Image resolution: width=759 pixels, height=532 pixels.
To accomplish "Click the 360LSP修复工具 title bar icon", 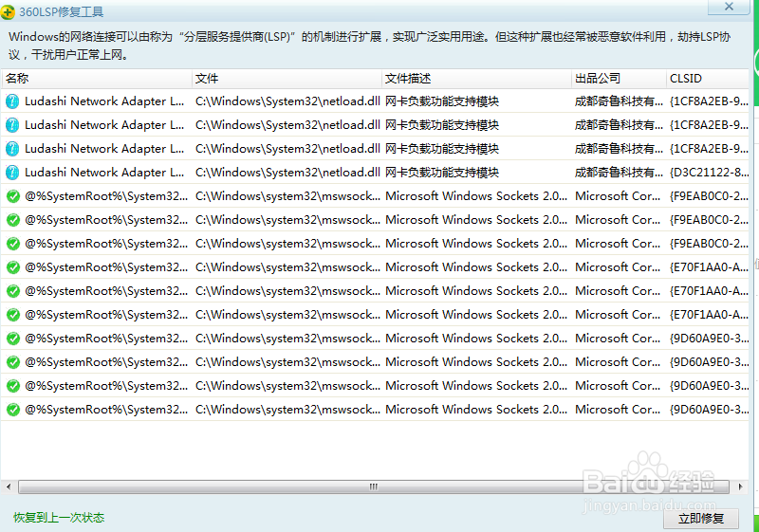I will point(8,11).
